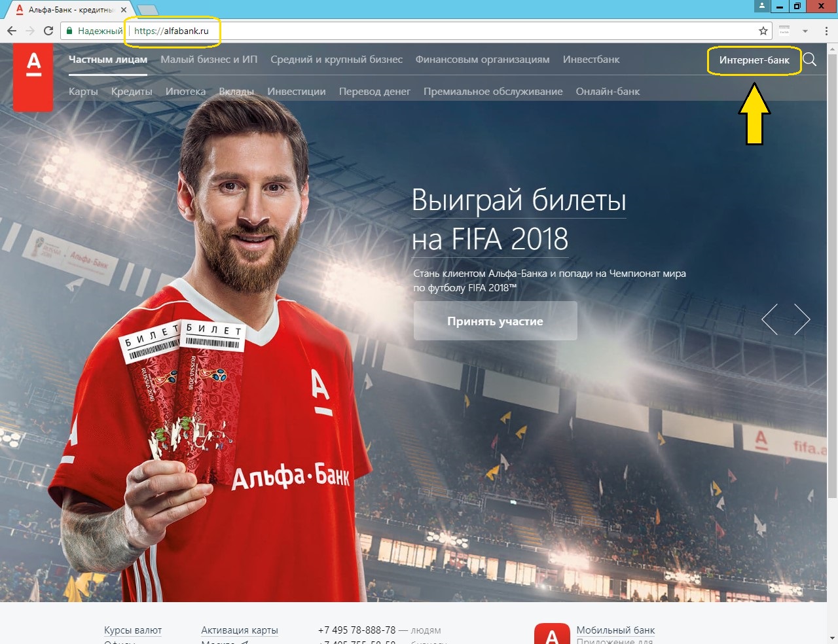
Task: Click the red Mobile bank app icon
Action: (552, 634)
